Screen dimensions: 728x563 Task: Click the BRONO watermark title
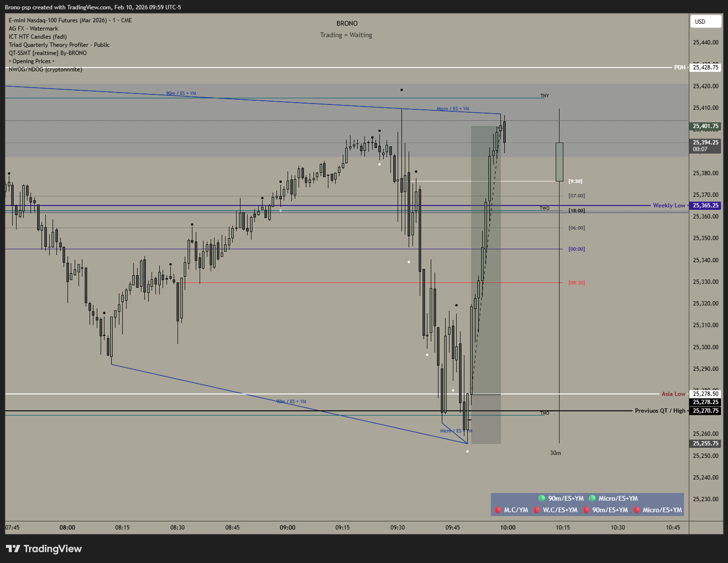click(347, 23)
